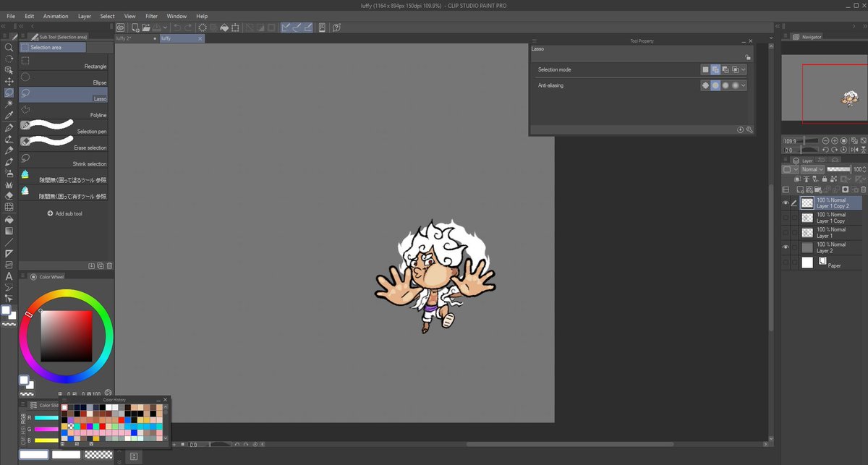Image resolution: width=868 pixels, height=465 pixels.
Task: Click the color wheel hue ring
Action: click(66, 294)
